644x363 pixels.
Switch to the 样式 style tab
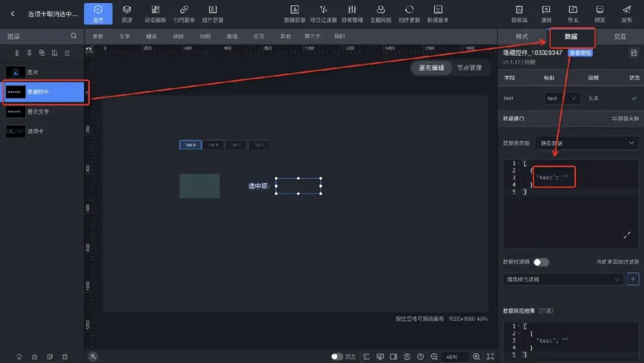click(522, 36)
